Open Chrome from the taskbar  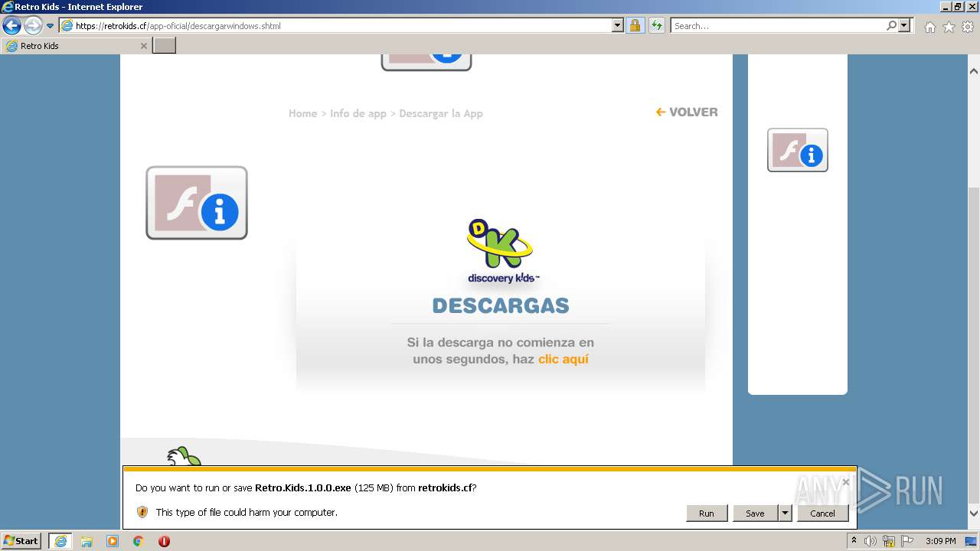tap(139, 541)
